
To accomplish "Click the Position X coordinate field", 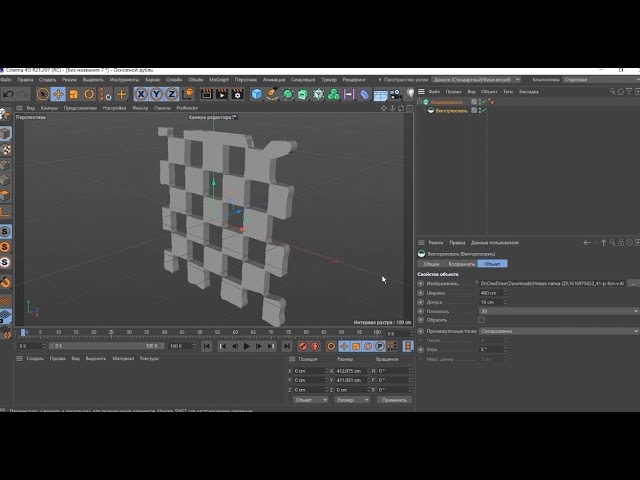I will coord(311,371).
